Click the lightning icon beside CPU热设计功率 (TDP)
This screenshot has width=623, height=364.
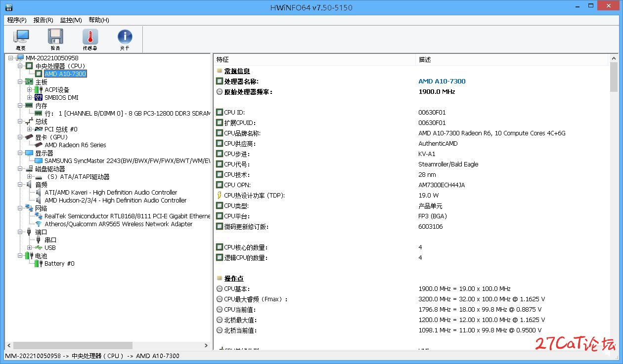[220, 195]
